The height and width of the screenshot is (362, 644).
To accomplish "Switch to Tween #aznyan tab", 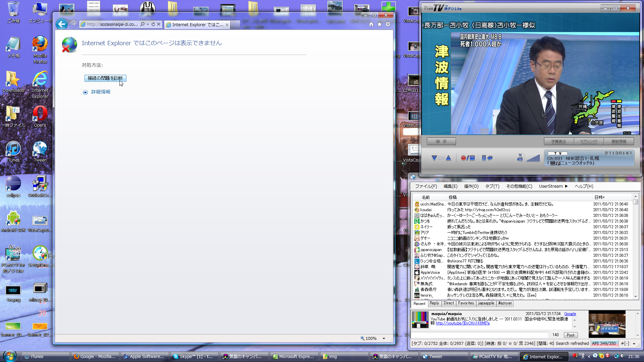I will 505,303.
